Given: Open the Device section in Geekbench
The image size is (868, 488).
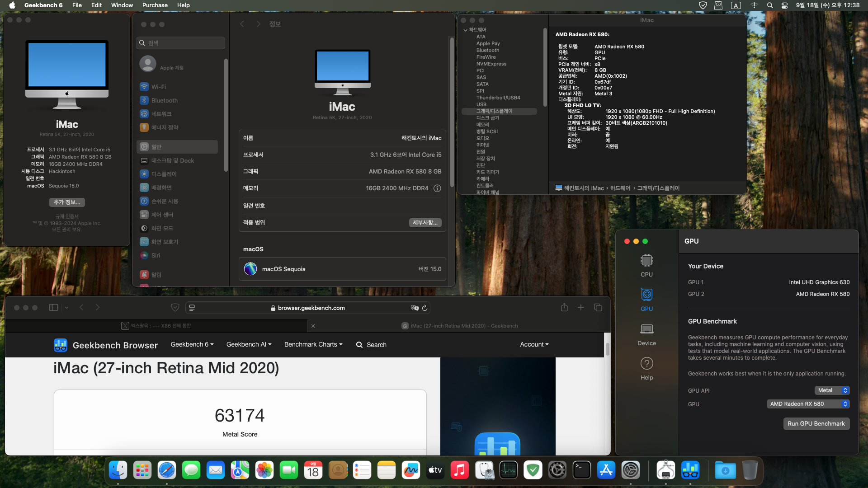Looking at the screenshot, I should (646, 334).
